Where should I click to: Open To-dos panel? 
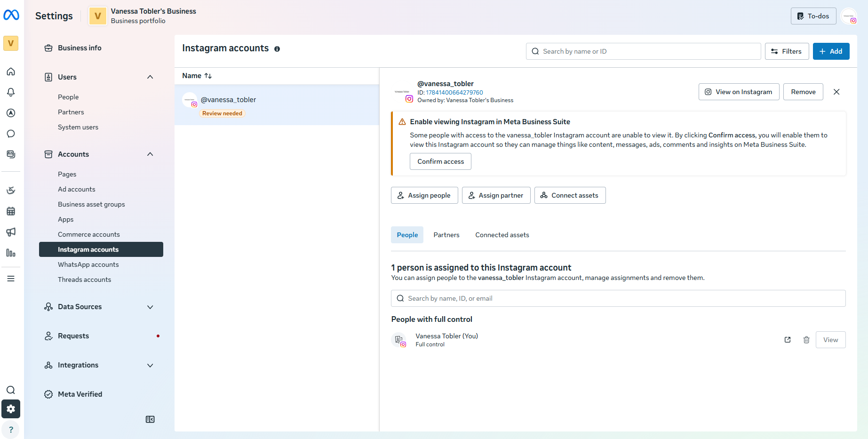coord(813,16)
